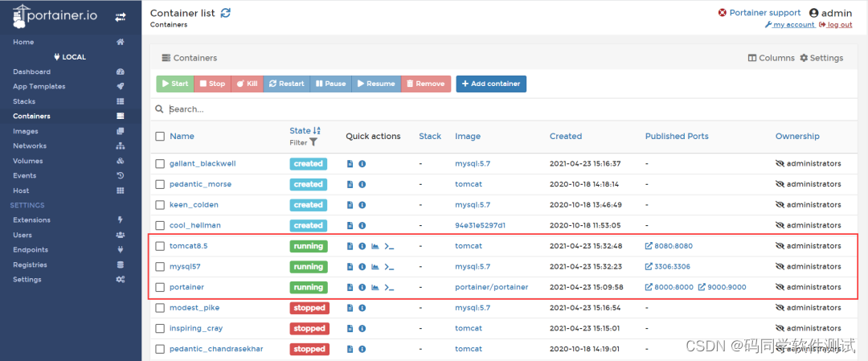Open published port 9000:9000 link

pos(722,287)
